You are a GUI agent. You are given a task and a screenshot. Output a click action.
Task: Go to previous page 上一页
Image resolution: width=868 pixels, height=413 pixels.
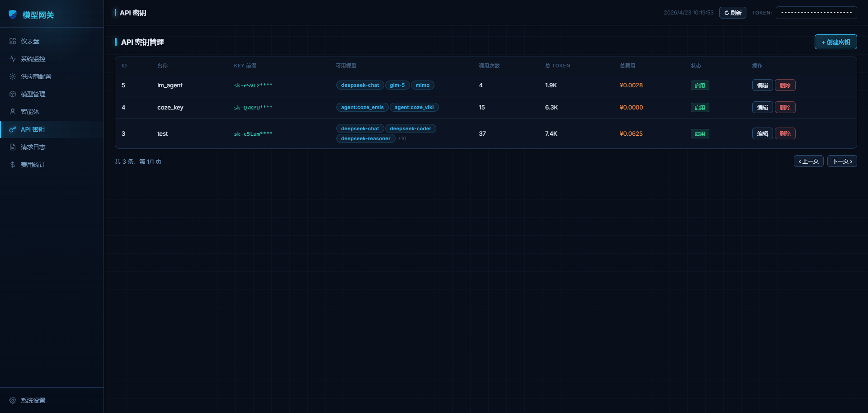tap(808, 161)
